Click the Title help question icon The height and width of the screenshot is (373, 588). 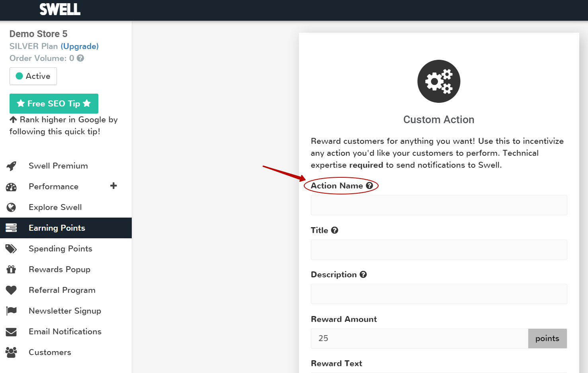click(335, 230)
